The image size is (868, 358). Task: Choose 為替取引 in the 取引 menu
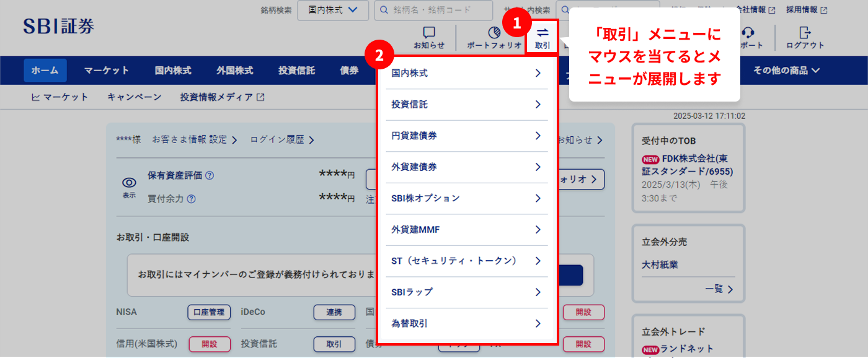[x=467, y=323]
